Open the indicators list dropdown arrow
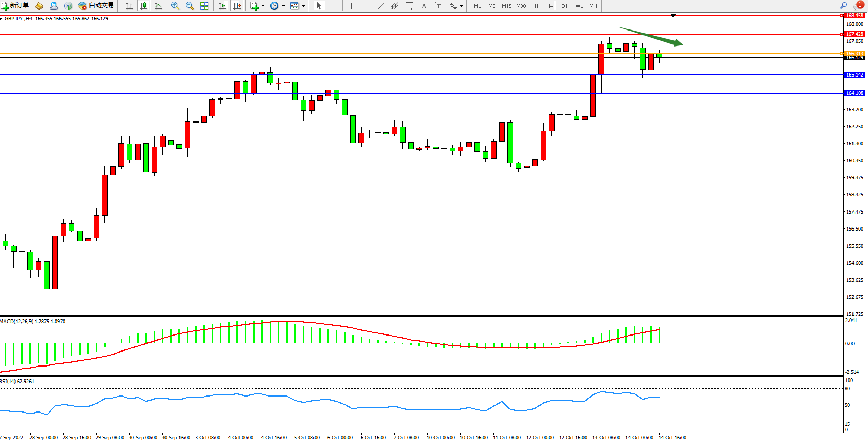This screenshot has width=868, height=442. (x=263, y=6)
